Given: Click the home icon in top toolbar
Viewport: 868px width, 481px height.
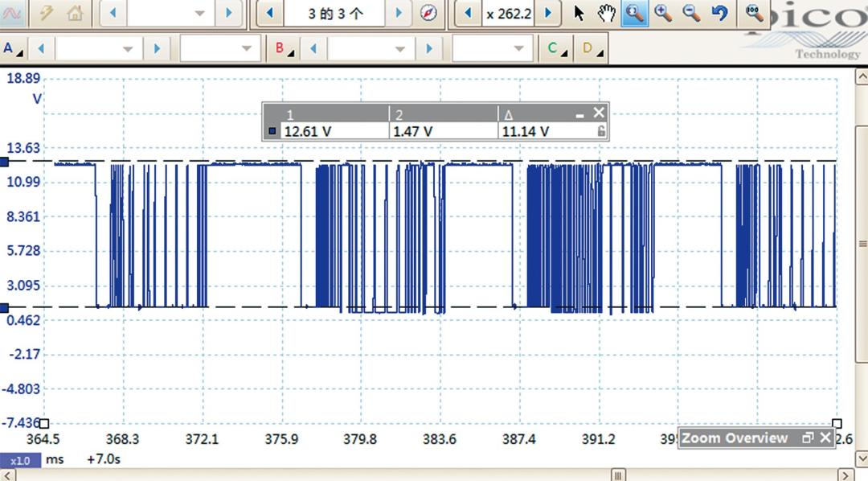Looking at the screenshot, I should (x=75, y=13).
